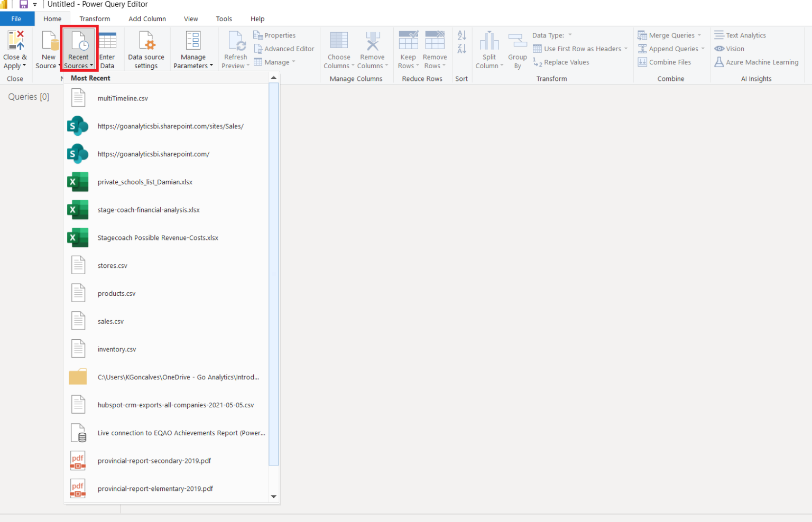Expand the Append Queries dropdown arrow
The image size is (812, 522).
click(703, 49)
